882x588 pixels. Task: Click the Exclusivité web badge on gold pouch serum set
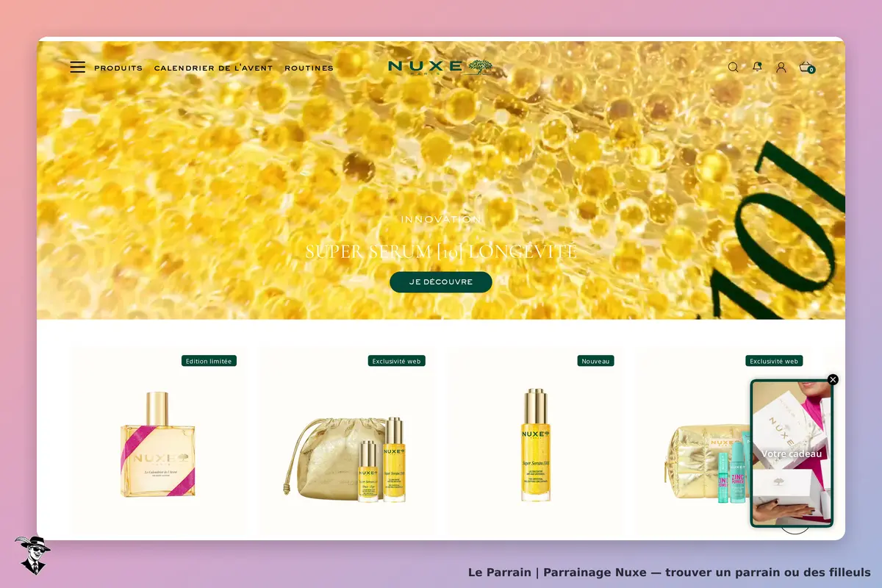pyautogui.click(x=397, y=361)
